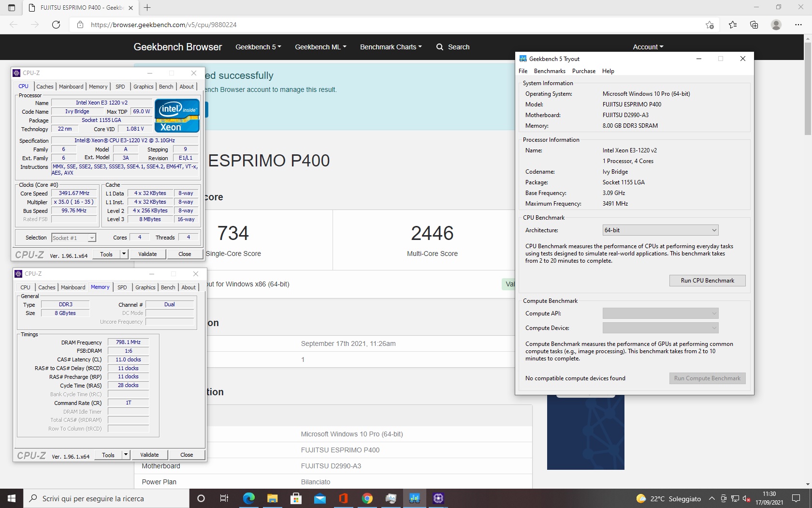
Task: Open Task View on taskbar
Action: [x=224, y=498]
